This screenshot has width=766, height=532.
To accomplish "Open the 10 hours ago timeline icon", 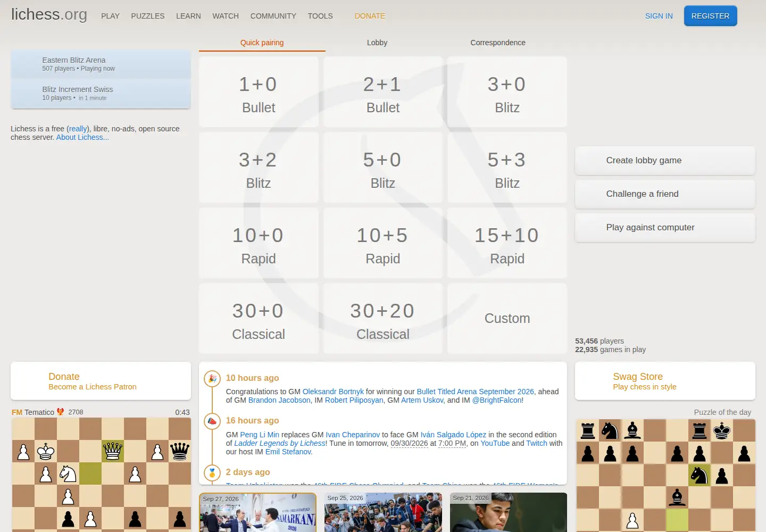I will point(212,378).
